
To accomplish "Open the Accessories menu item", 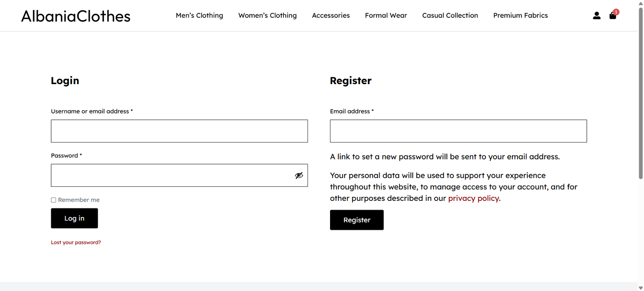I will [330, 15].
